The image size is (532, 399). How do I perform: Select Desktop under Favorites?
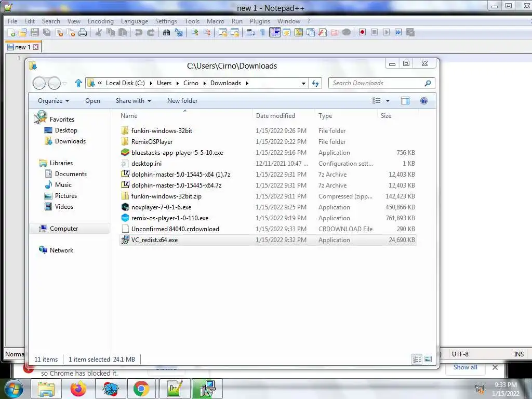66,130
